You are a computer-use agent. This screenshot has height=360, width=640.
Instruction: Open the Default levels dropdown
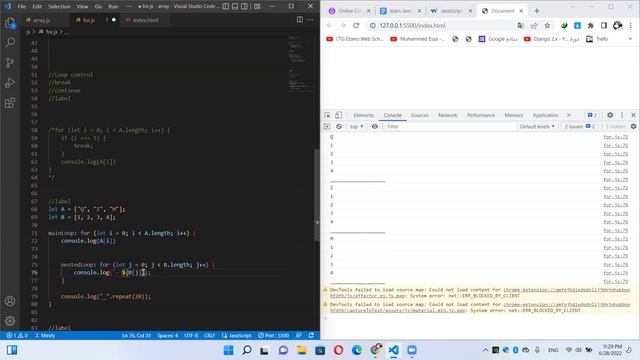pos(537,127)
